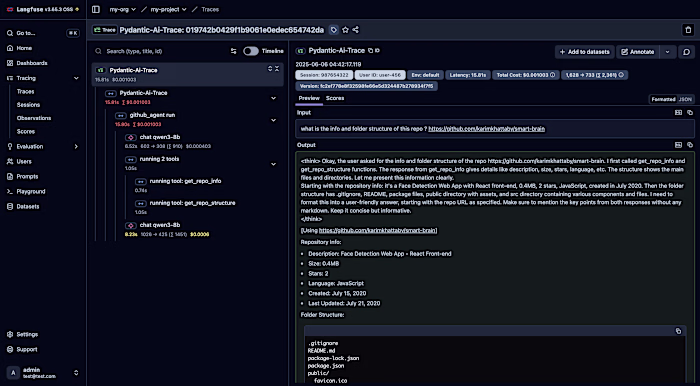Delete the trace with trash icon

click(x=688, y=30)
